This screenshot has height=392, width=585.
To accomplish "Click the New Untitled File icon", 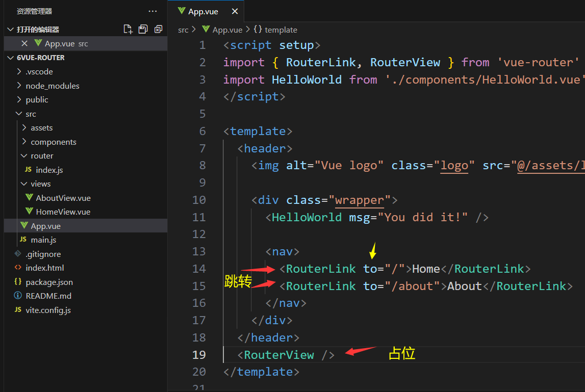I will [128, 30].
